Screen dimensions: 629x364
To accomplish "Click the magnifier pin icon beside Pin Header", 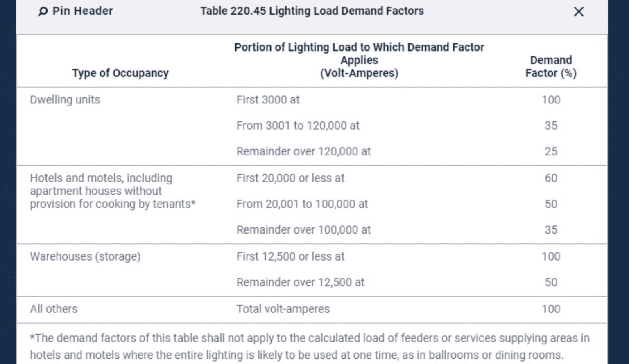I will 43,12.
